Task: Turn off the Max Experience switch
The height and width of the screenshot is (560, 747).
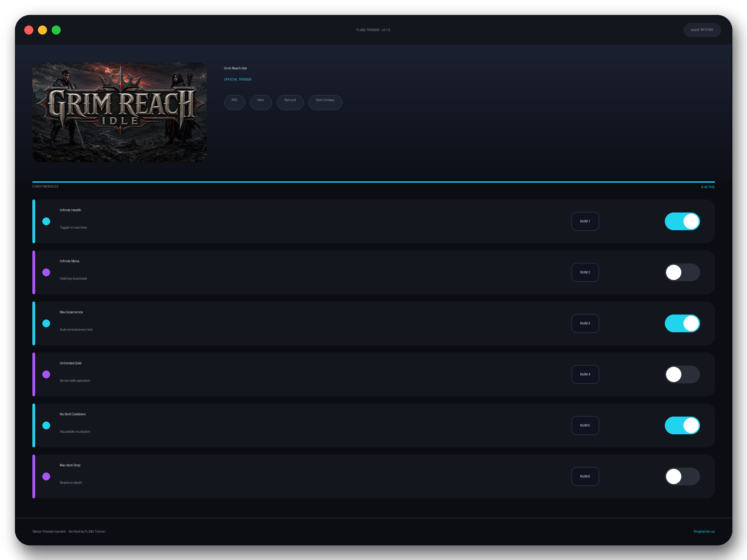Action: click(682, 323)
